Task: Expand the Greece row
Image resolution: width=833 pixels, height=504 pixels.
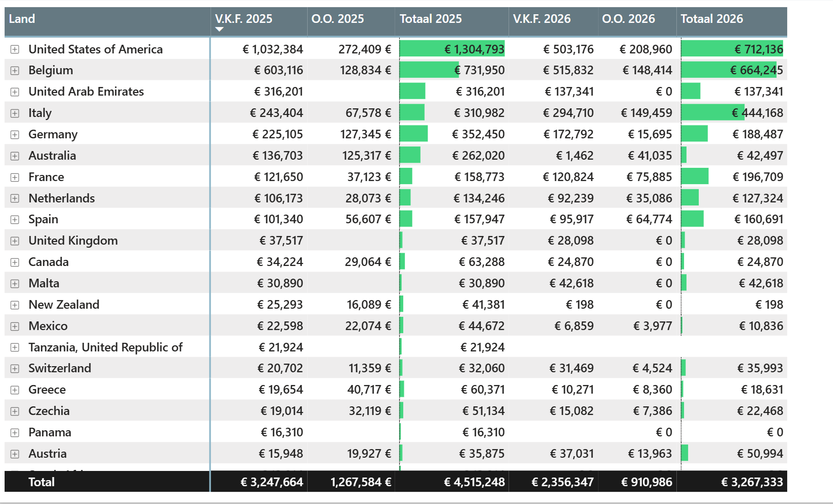Action: coord(15,390)
